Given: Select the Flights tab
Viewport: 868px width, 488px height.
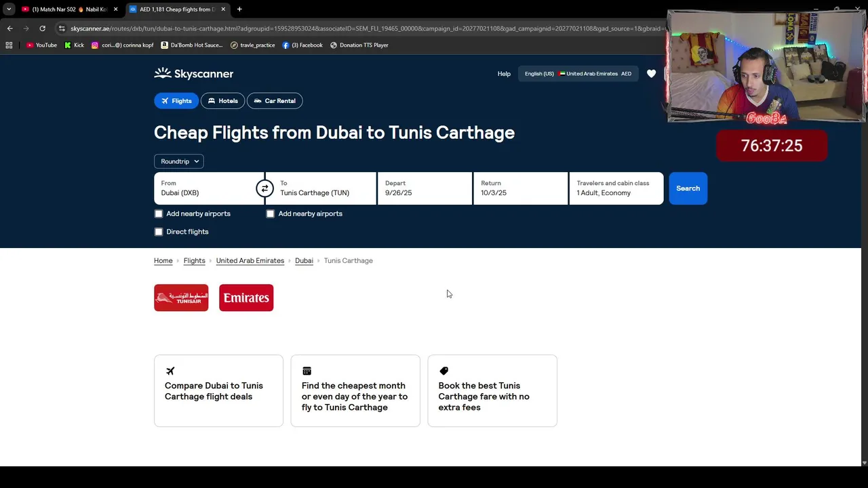Looking at the screenshot, I should pyautogui.click(x=176, y=101).
